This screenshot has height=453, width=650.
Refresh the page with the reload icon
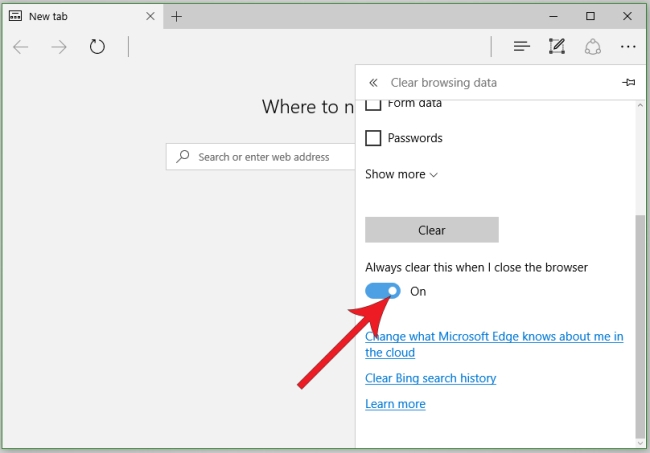coord(97,46)
